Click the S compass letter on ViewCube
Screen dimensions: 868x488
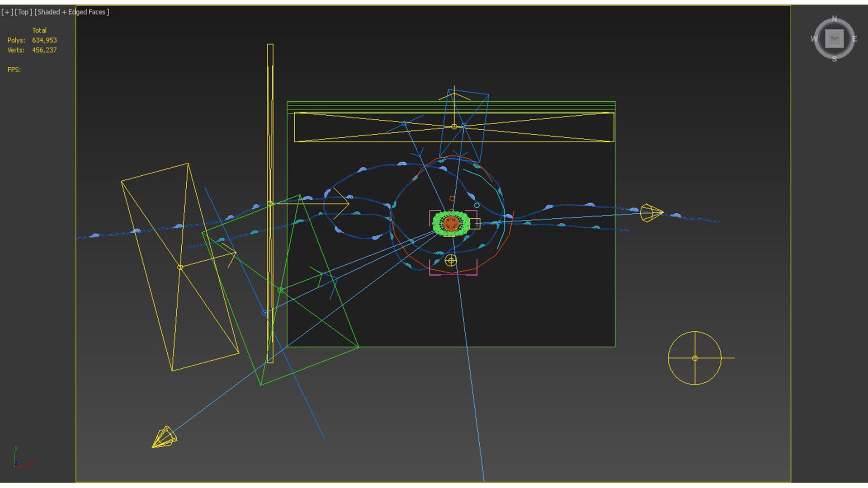tap(834, 59)
